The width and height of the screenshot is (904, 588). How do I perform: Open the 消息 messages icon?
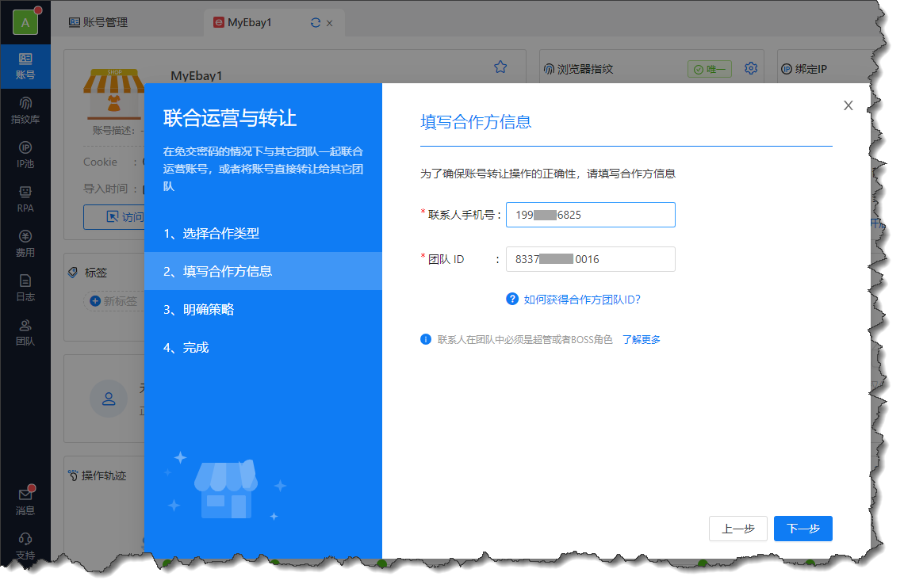pyautogui.click(x=25, y=501)
